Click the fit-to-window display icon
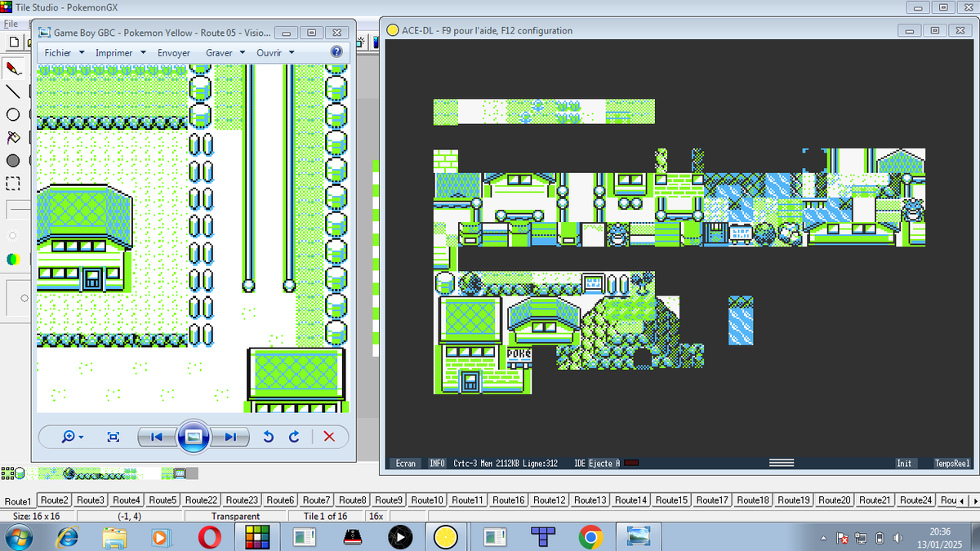Image resolution: width=980 pixels, height=551 pixels. pyautogui.click(x=114, y=437)
